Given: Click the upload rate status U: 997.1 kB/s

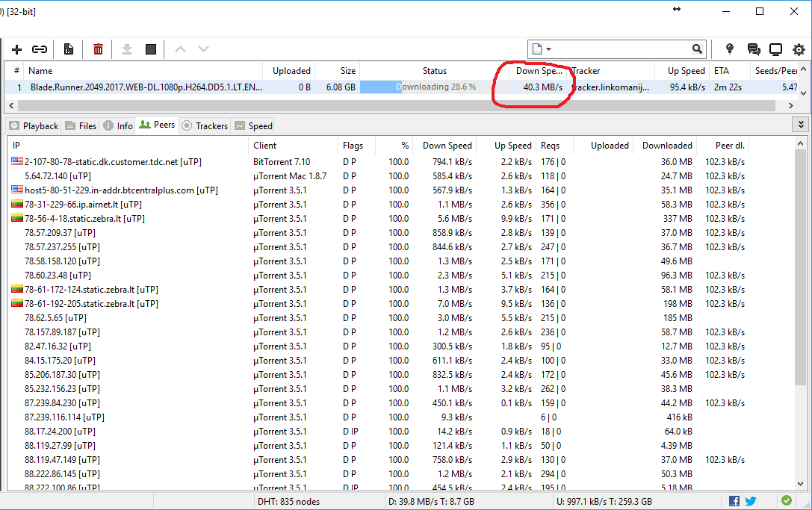Looking at the screenshot, I should click(x=604, y=501).
